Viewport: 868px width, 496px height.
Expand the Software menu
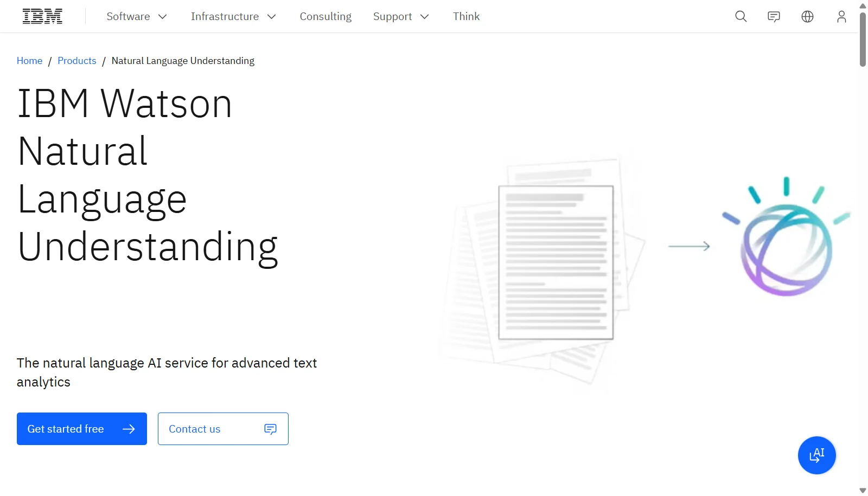tap(137, 16)
